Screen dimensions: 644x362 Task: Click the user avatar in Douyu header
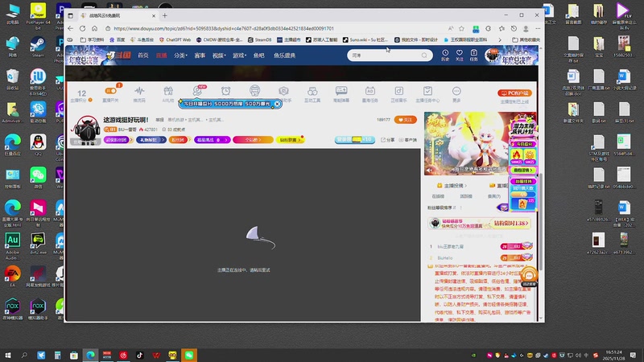(x=491, y=55)
